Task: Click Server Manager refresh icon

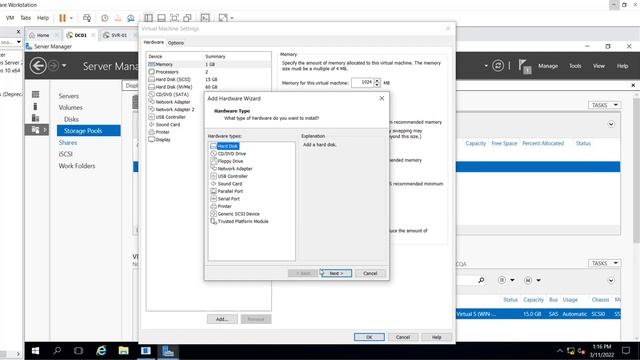Action: [498, 65]
